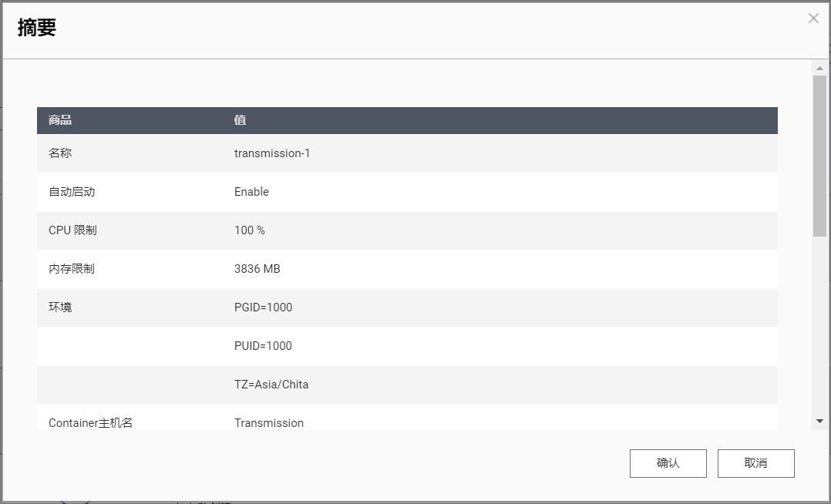
Task: Click the vertical scrollbar thumb
Action: (819, 154)
